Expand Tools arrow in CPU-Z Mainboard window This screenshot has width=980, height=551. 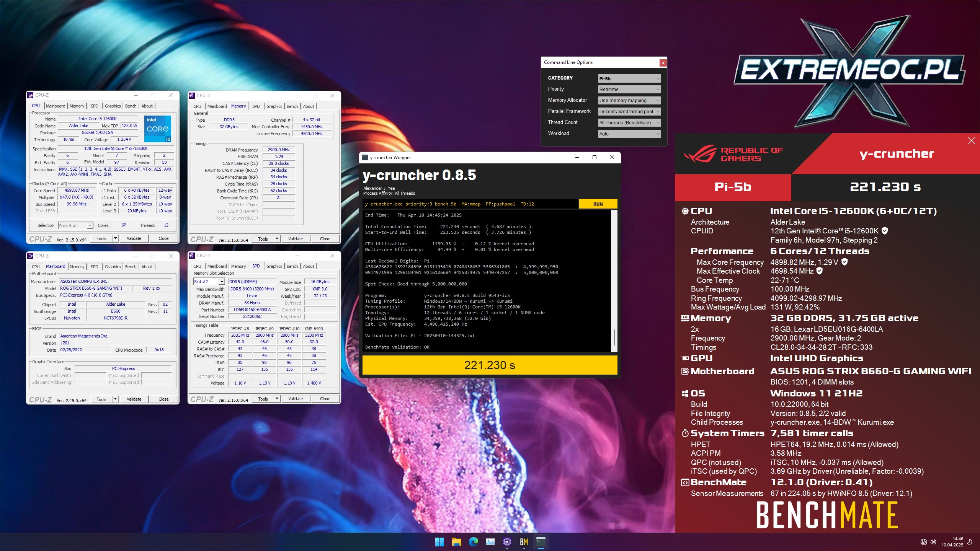pos(115,399)
